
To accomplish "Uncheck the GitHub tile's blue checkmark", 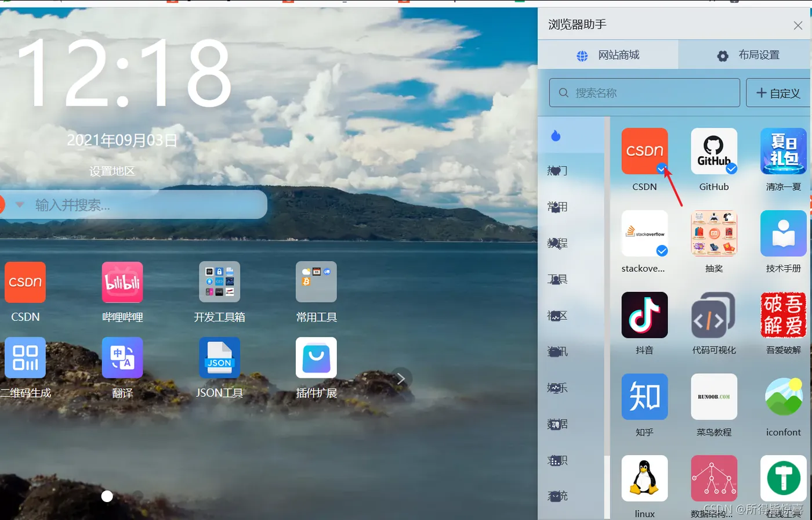I will (x=731, y=168).
